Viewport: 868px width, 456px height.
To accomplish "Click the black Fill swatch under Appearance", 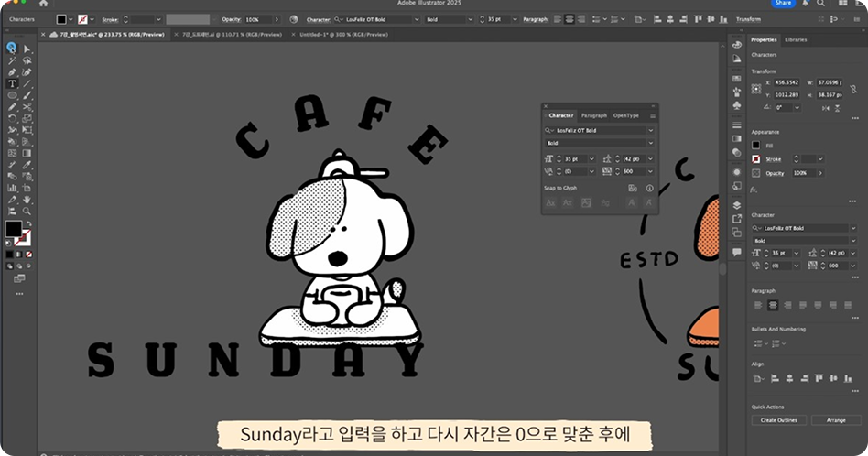I will click(756, 145).
